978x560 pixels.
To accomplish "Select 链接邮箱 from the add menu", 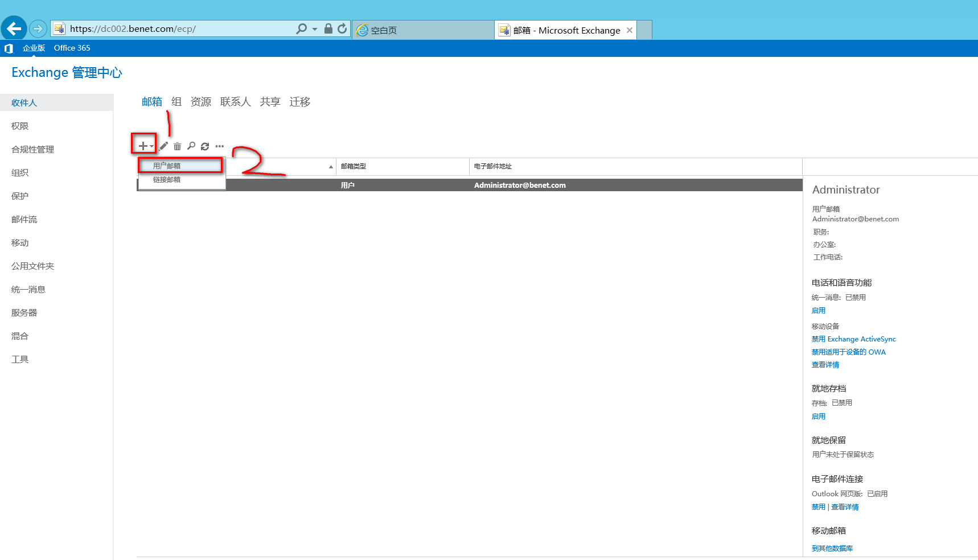I will tap(181, 179).
